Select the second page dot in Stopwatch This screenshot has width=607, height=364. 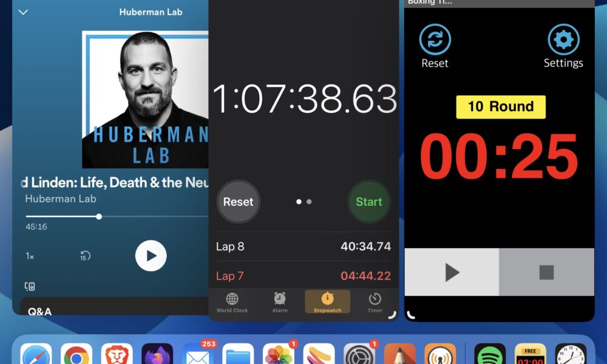click(x=309, y=201)
